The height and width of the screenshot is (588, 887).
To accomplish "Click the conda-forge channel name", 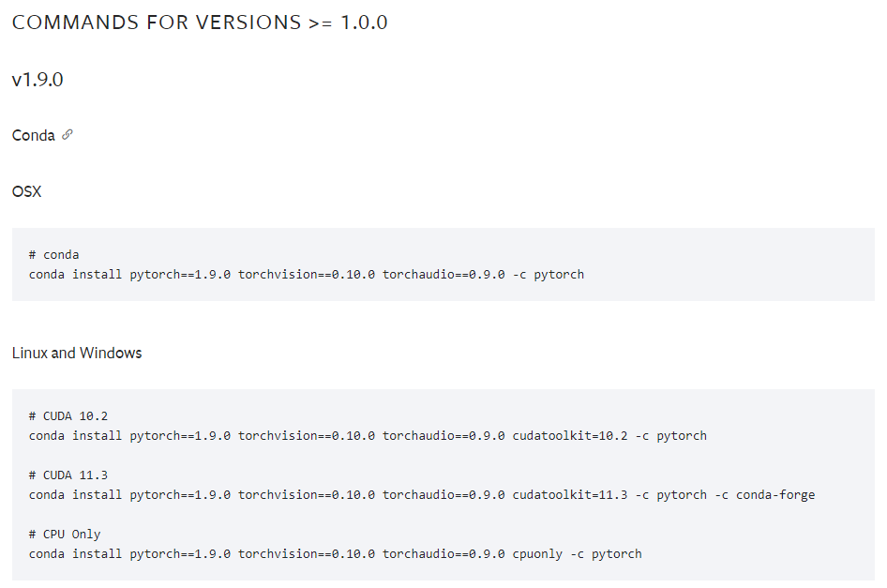I will pyautogui.click(x=775, y=494).
